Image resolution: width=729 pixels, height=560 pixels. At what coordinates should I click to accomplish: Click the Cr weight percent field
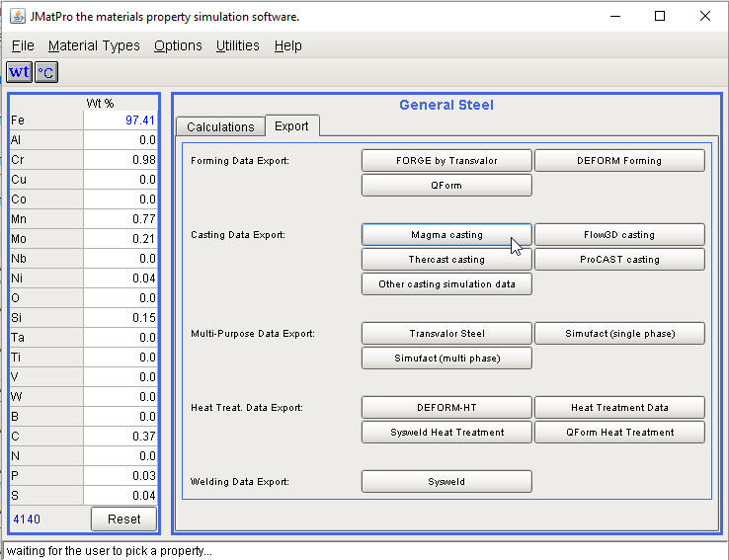point(120,160)
